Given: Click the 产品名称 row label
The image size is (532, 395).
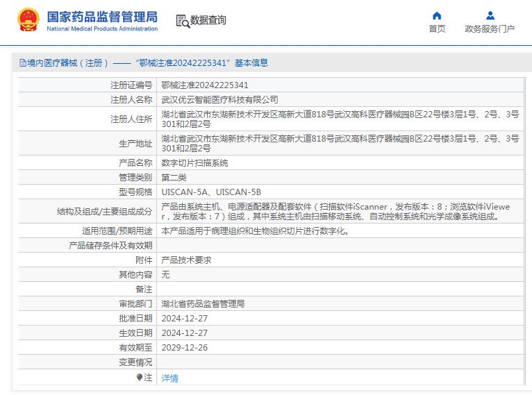Looking at the screenshot, I should click(135, 162).
